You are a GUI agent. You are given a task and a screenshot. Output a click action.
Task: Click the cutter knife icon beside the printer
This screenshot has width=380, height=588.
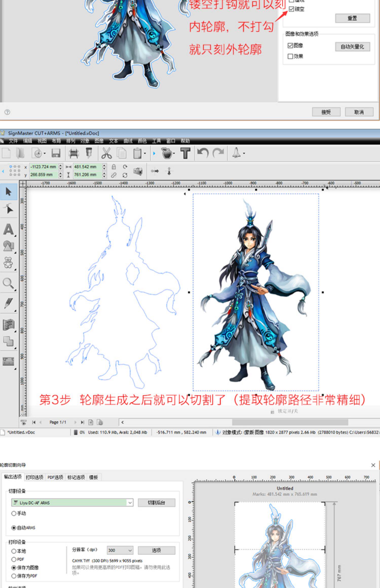89,153
